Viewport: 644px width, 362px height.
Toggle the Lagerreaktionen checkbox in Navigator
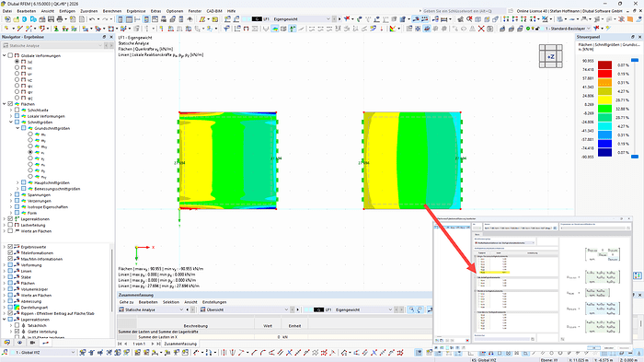pyautogui.click(x=10, y=219)
